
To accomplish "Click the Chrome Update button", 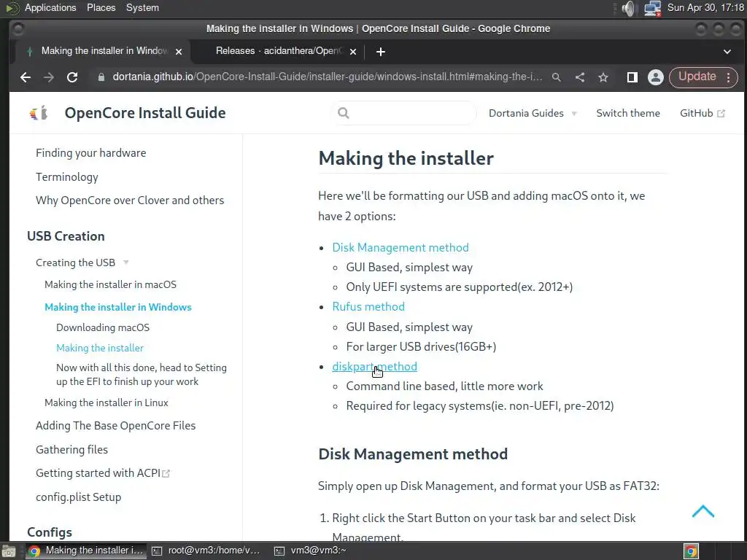I will [x=697, y=77].
